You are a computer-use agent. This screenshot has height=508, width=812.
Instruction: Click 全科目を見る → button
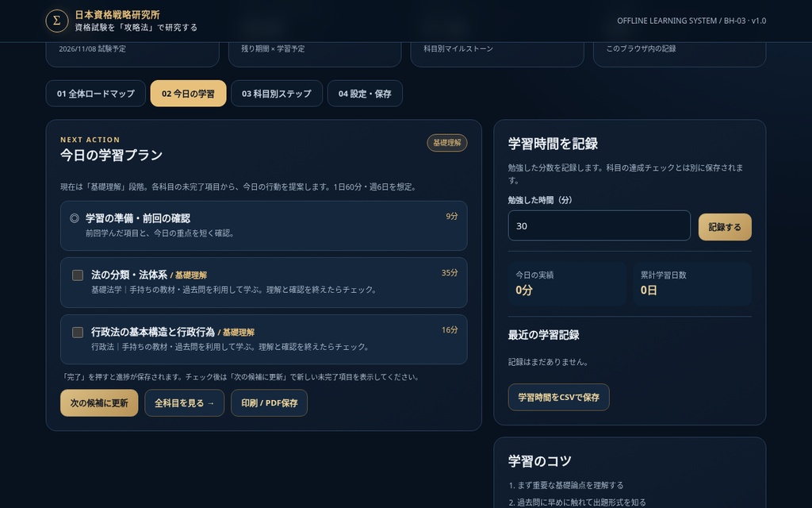[184, 402]
